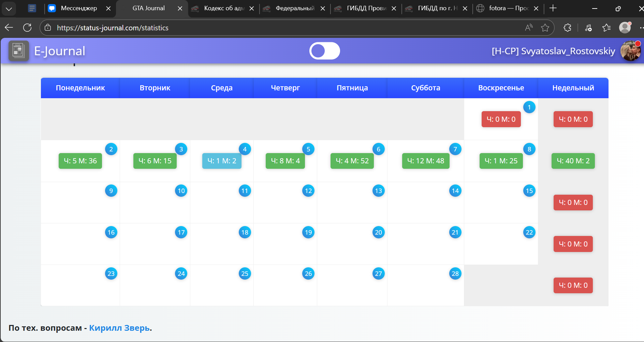This screenshot has width=644, height=342.
Task: Click the read aloud icon
Action: point(529,28)
